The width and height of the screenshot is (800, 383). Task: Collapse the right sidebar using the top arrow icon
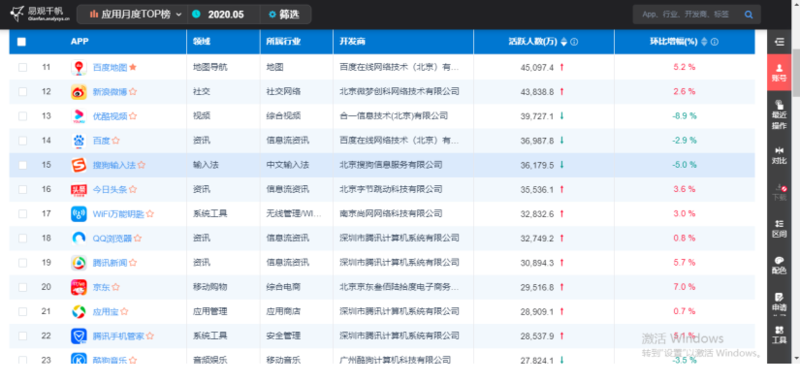pos(779,42)
